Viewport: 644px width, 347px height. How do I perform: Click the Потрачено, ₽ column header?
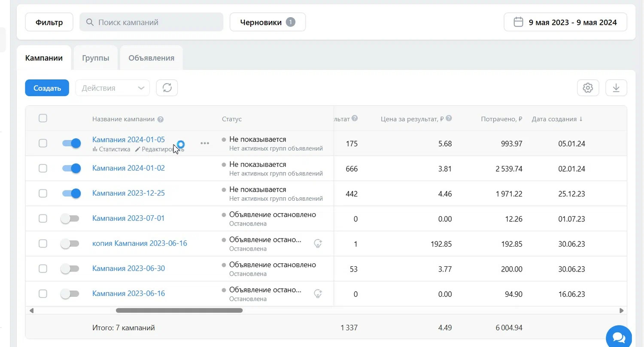pyautogui.click(x=501, y=119)
